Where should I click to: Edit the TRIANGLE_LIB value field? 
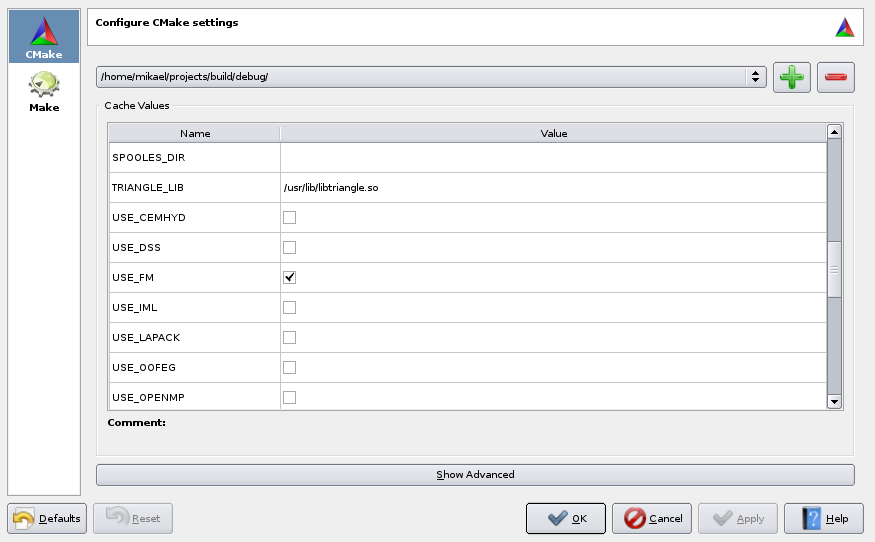coord(553,188)
